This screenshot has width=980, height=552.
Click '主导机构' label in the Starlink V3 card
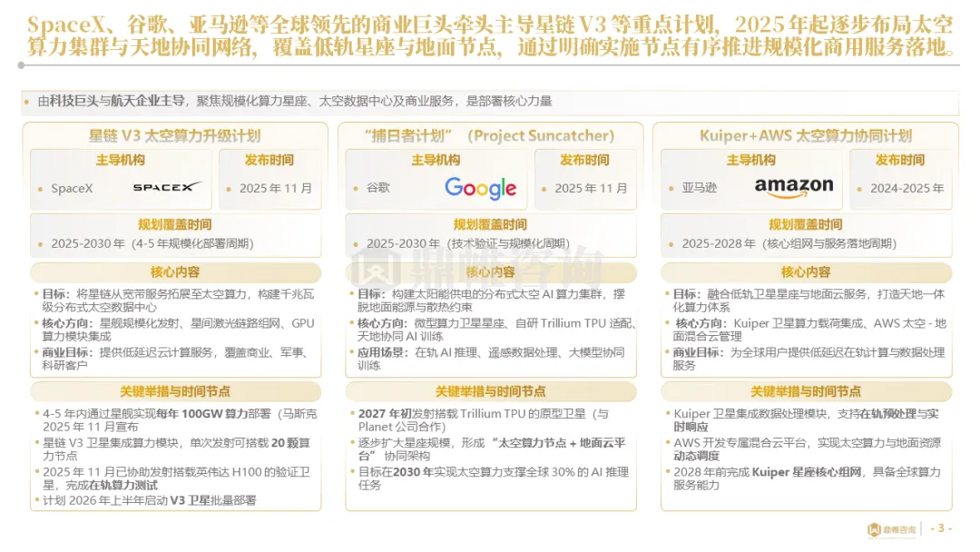(120, 160)
